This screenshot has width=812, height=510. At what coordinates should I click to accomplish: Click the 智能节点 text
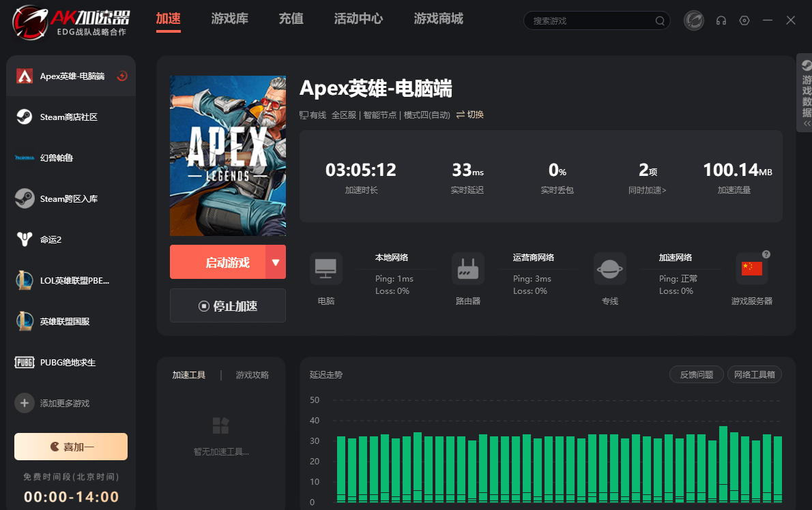point(379,115)
